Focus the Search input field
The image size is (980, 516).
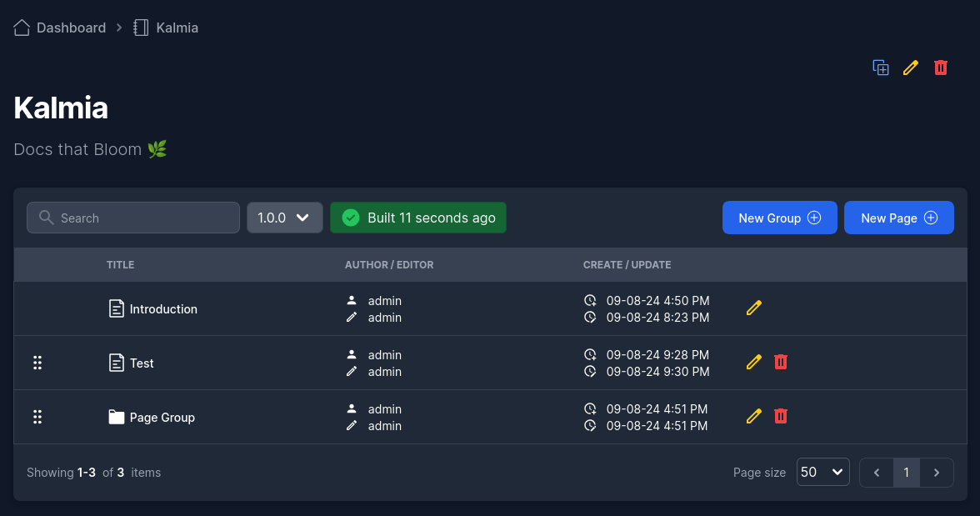tap(133, 218)
